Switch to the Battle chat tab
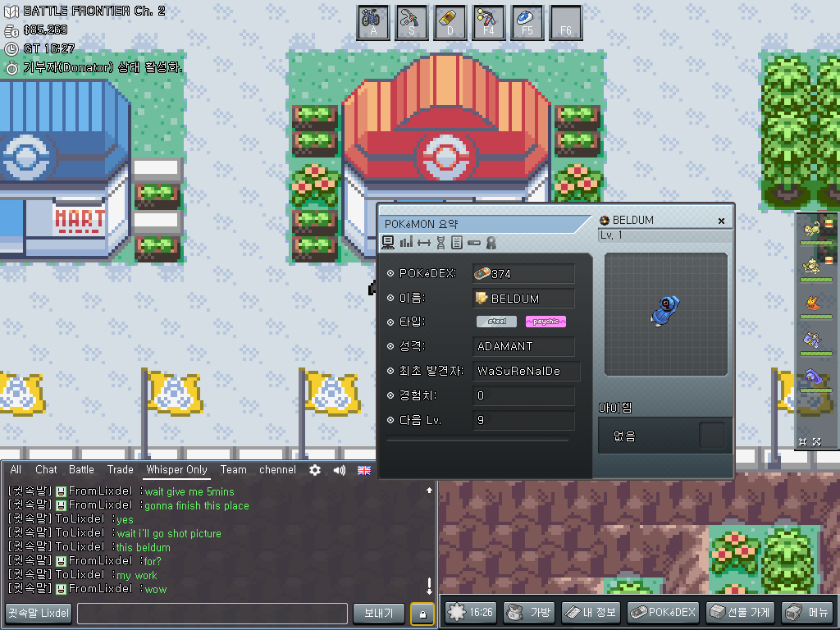Viewport: 840px width, 630px height. pyautogui.click(x=81, y=470)
